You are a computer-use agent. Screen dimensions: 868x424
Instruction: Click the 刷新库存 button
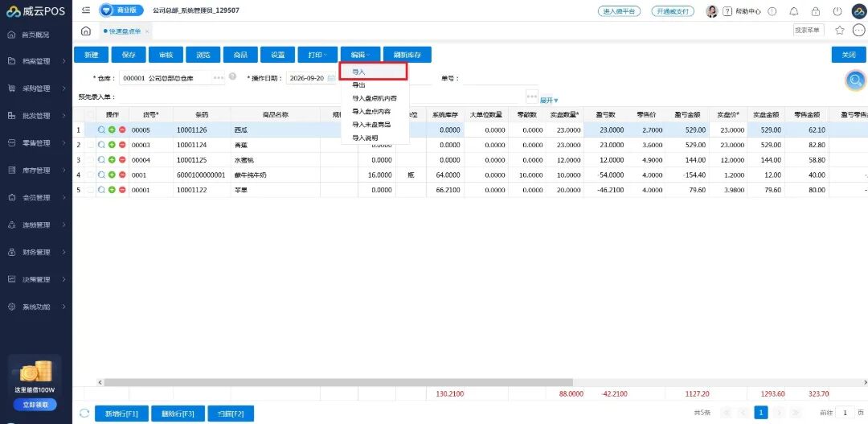(x=407, y=55)
